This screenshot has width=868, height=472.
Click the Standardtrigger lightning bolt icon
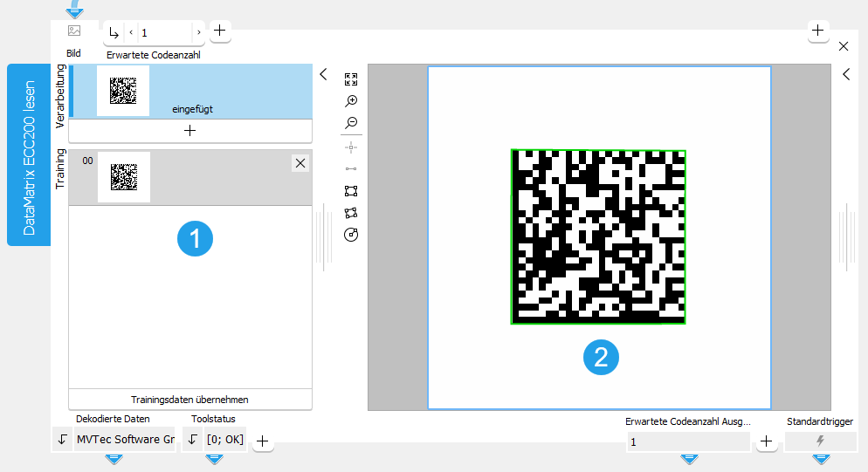pos(820,441)
